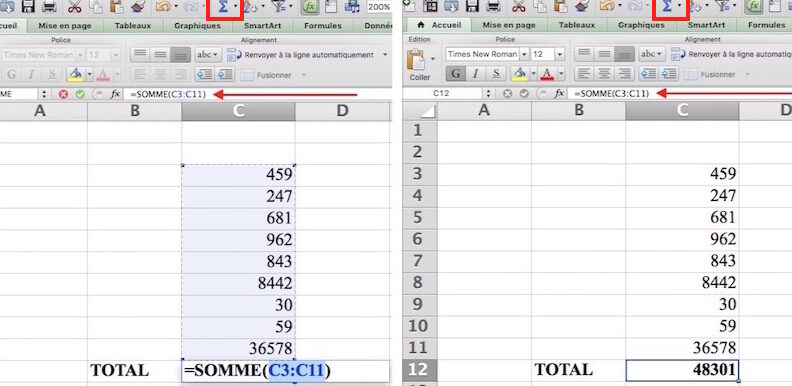Screen dimensions: 792x386
Task: Select the scissors Cut icon in right-hand window
Action: coord(518,6)
